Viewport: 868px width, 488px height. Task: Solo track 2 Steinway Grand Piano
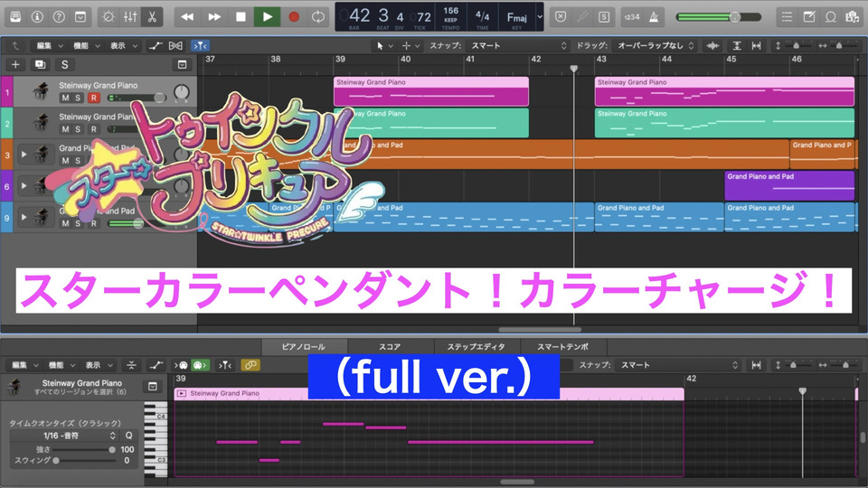point(78,129)
